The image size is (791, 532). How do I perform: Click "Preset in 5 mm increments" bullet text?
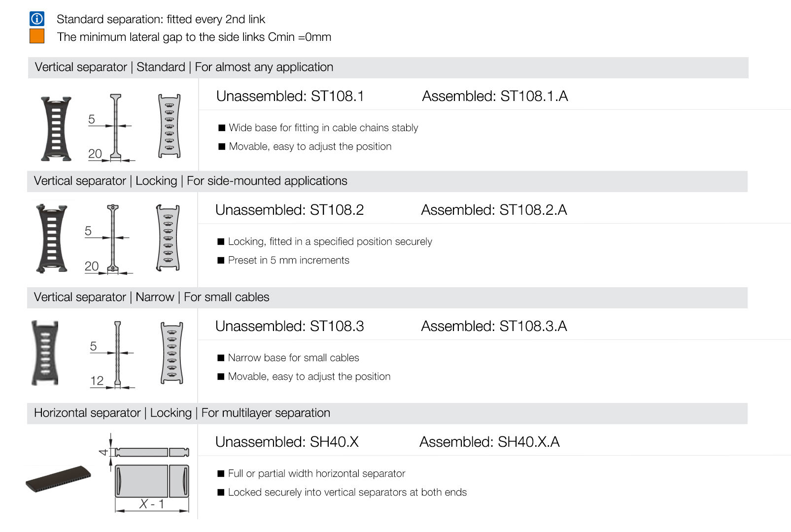pos(288,261)
